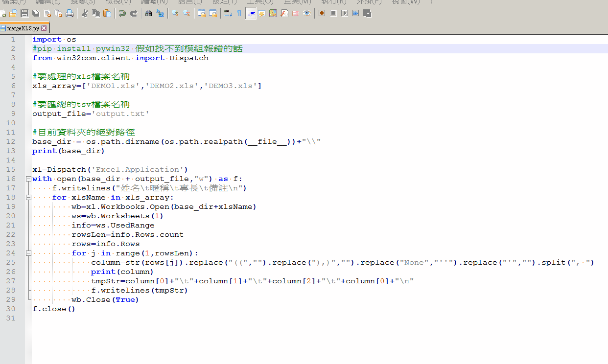The height and width of the screenshot is (364, 608).
Task: Open a file with the toolbar folder icon
Action: click(13, 13)
